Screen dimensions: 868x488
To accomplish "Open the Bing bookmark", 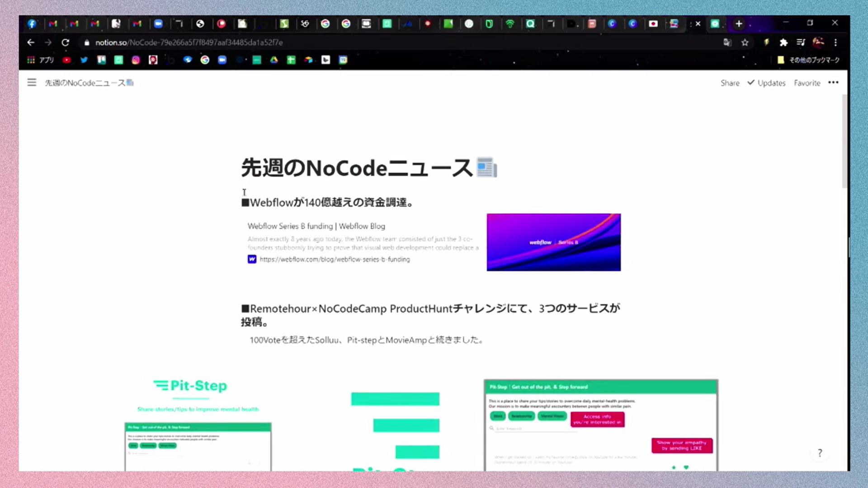I will pos(325,60).
